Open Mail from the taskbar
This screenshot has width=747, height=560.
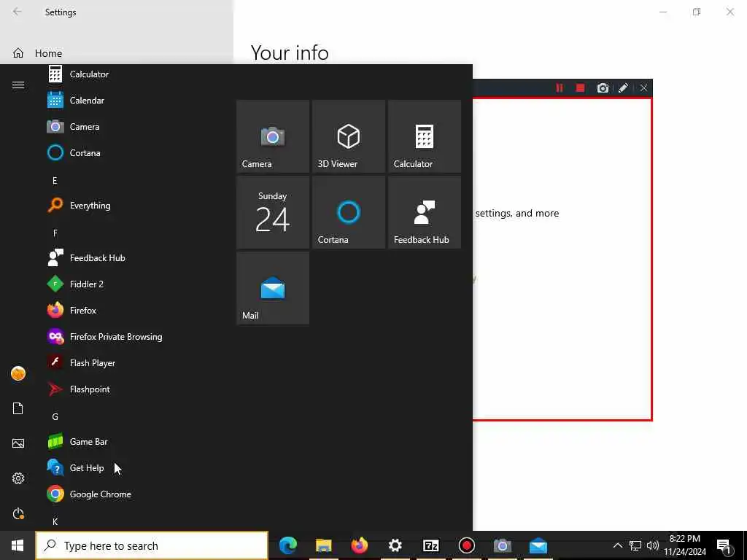tap(538, 545)
